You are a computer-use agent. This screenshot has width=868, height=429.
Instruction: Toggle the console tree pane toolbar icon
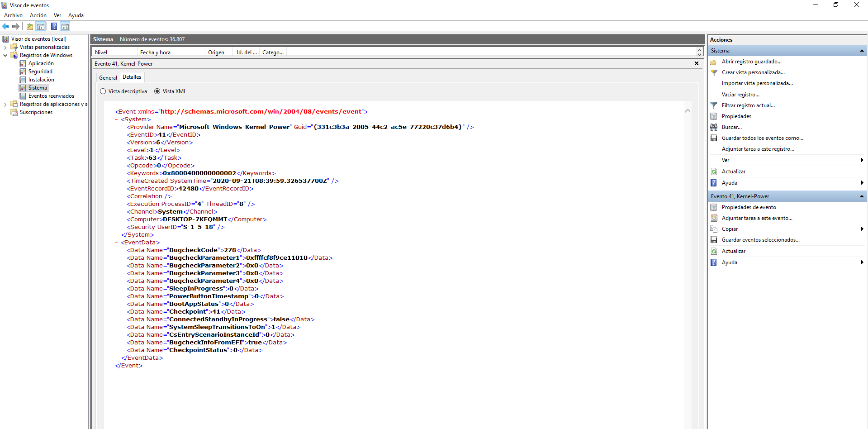pos(41,26)
